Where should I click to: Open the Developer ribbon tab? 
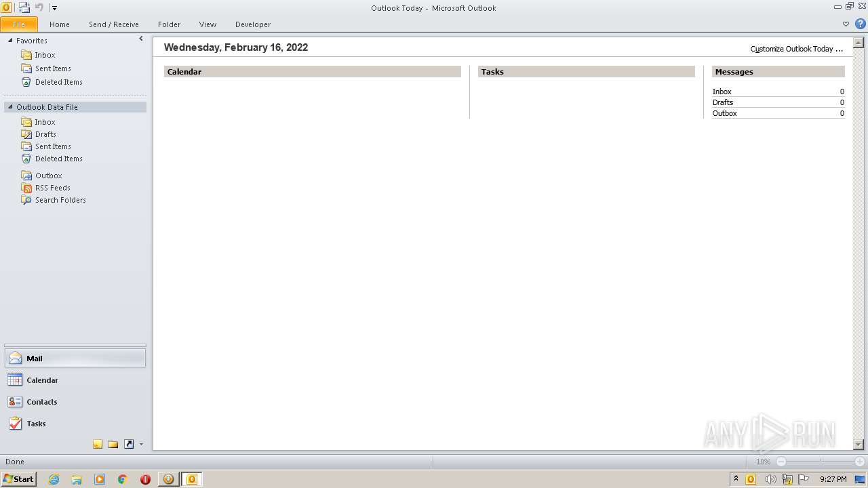click(x=253, y=24)
